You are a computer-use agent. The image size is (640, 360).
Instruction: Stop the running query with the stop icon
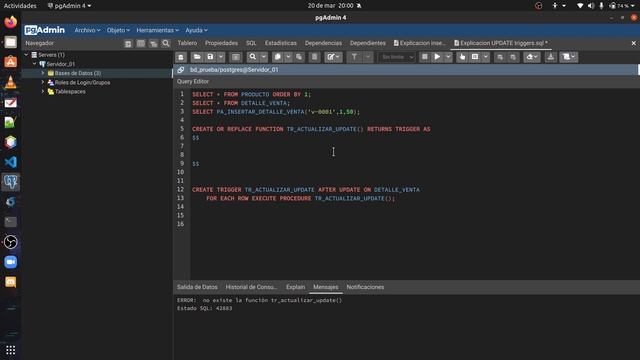[x=424, y=57]
